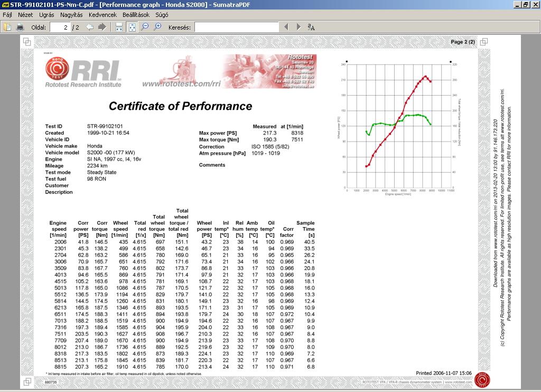Restore down the SumatraPDF window
Viewport: 541px width, 392px height.
(x=525, y=5)
